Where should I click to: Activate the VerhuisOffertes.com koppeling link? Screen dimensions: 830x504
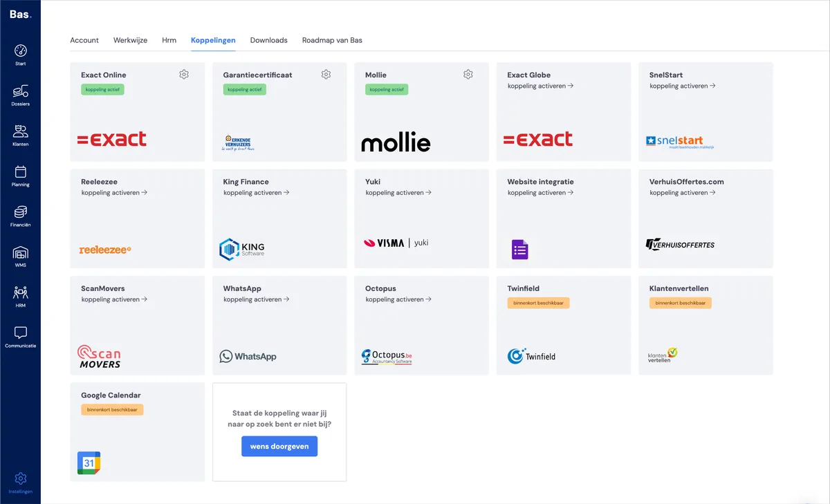pos(683,193)
